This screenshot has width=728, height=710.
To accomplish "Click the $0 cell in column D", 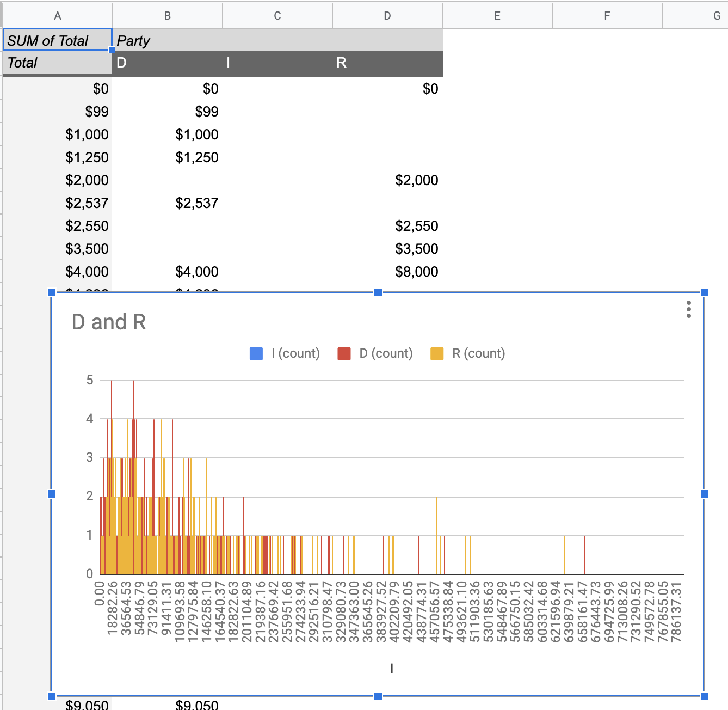I will (387, 89).
